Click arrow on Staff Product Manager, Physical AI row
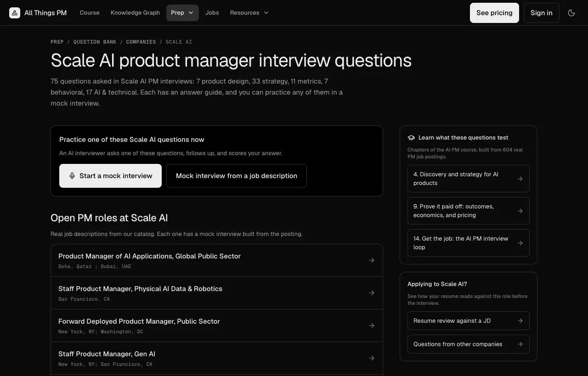The width and height of the screenshot is (588, 376). pos(372,293)
